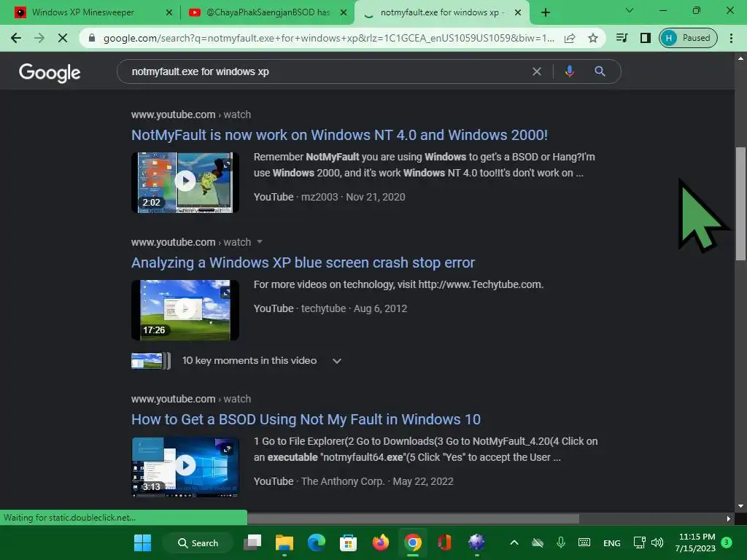
Task: Open the purple globe taskbar app
Action: pyautogui.click(x=476, y=542)
